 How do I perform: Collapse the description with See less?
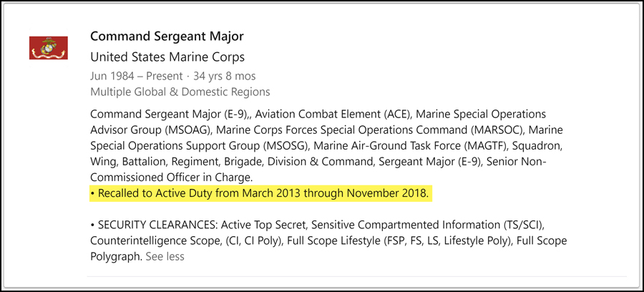[x=165, y=255]
